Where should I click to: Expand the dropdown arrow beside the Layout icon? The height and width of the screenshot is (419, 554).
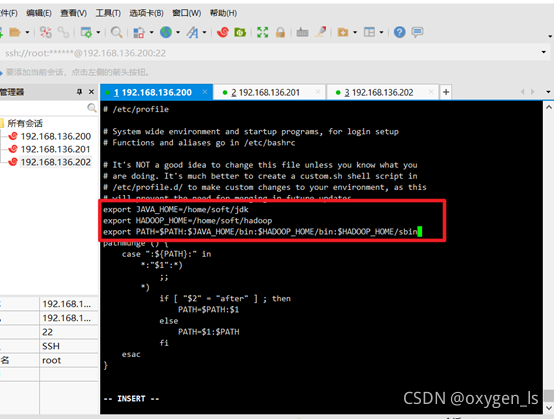[382, 33]
